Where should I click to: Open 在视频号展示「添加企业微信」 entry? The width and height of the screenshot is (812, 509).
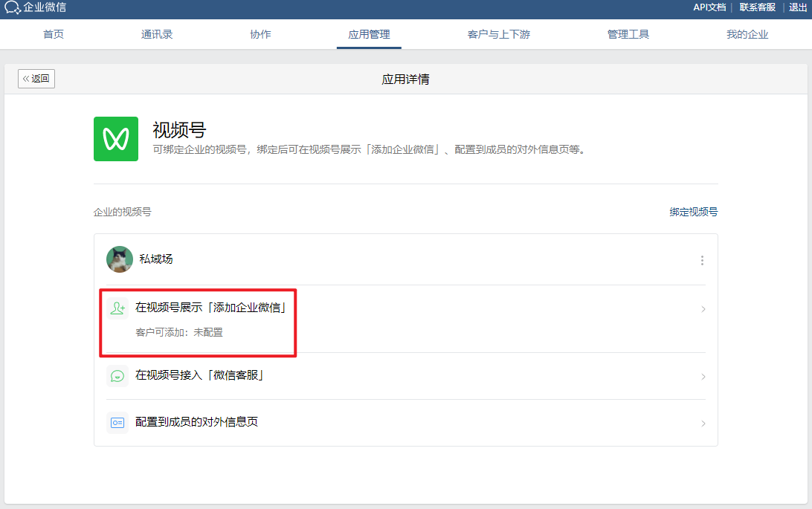[x=406, y=319]
